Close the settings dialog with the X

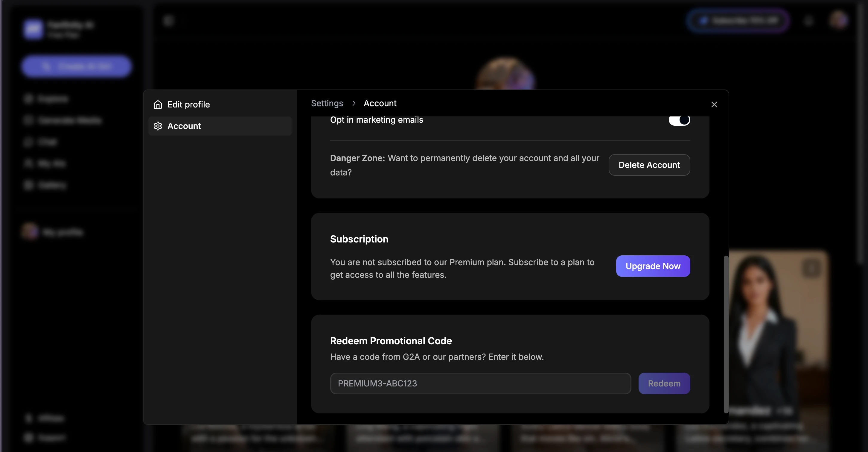coord(714,104)
